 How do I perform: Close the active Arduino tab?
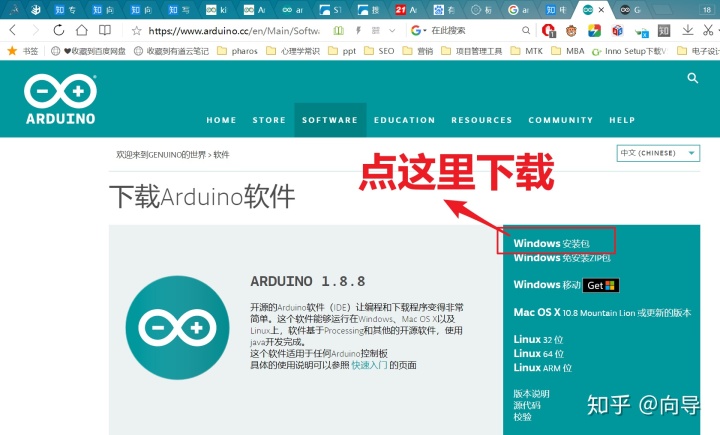click(x=601, y=10)
